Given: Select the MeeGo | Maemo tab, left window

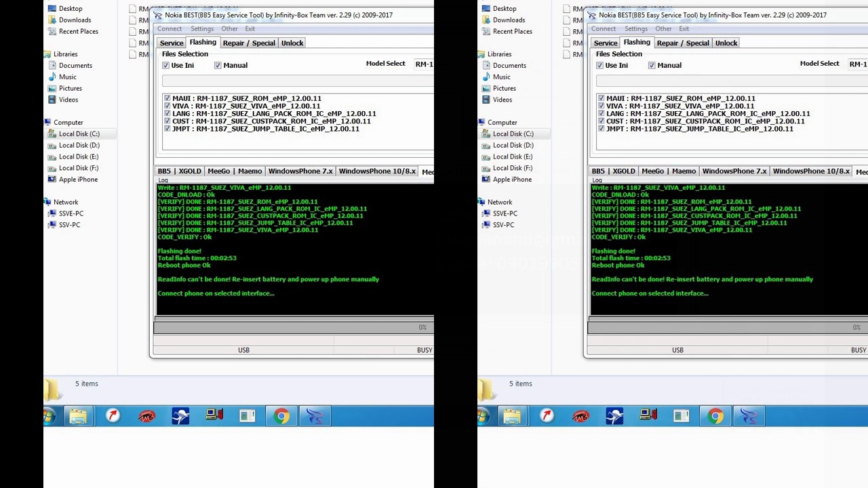Looking at the screenshot, I should (235, 171).
